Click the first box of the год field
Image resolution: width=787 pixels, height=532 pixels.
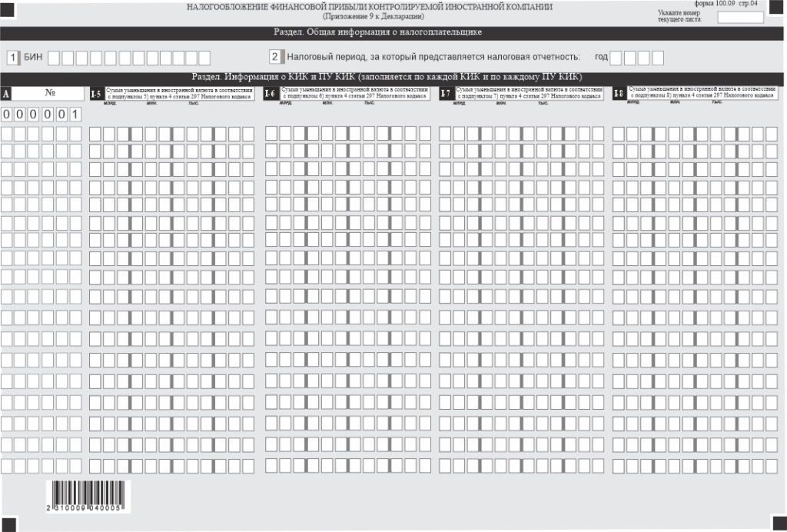coord(616,58)
